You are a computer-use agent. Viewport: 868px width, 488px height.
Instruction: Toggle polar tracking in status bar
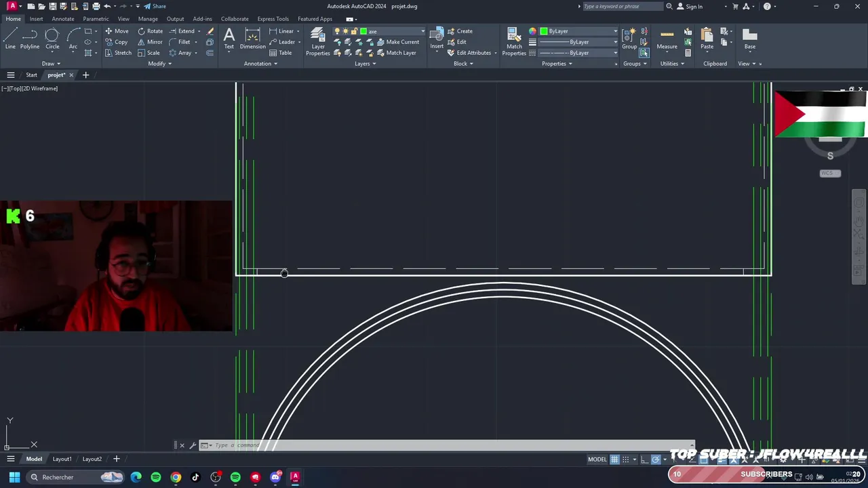point(656,460)
